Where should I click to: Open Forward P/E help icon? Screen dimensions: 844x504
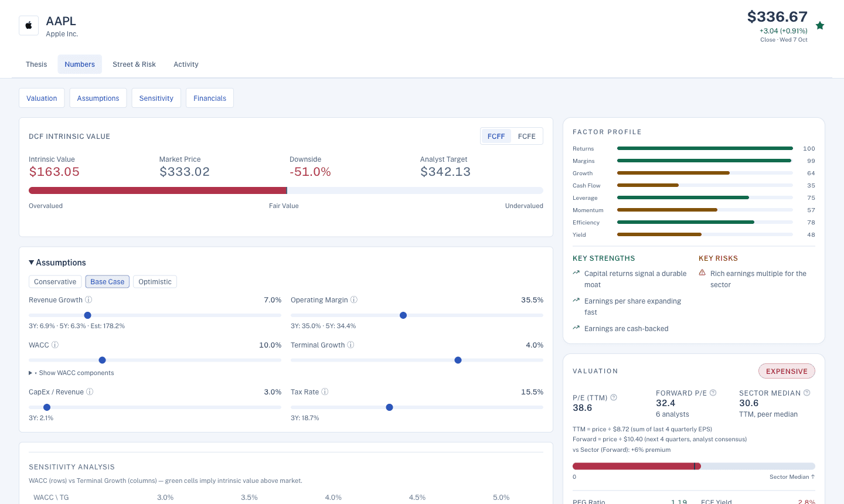click(713, 393)
